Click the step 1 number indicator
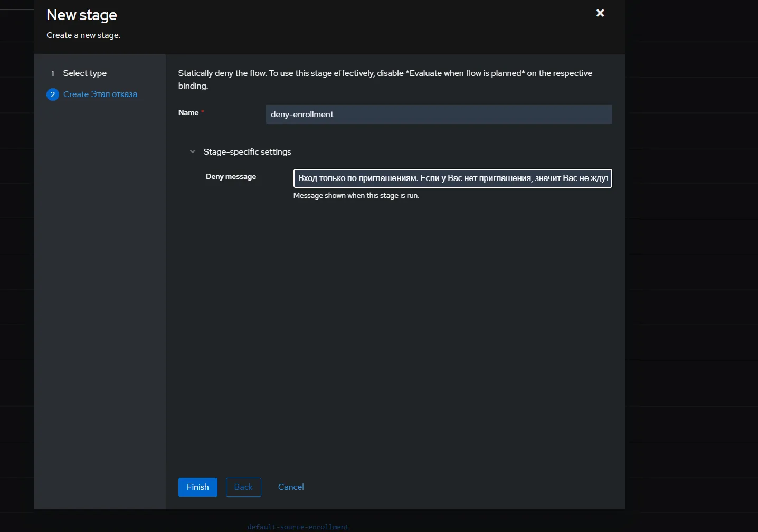 (53, 73)
